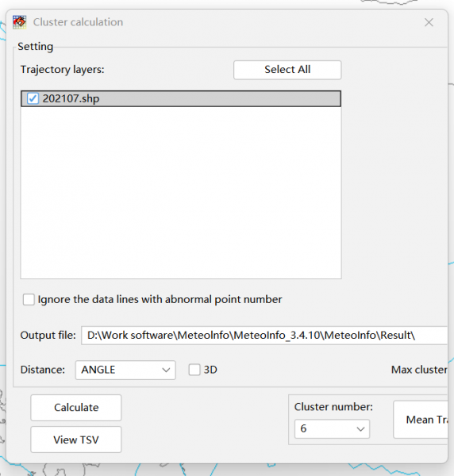The image size is (454, 476).
Task: Close the Cluster calculation dialog
Action: click(x=429, y=22)
